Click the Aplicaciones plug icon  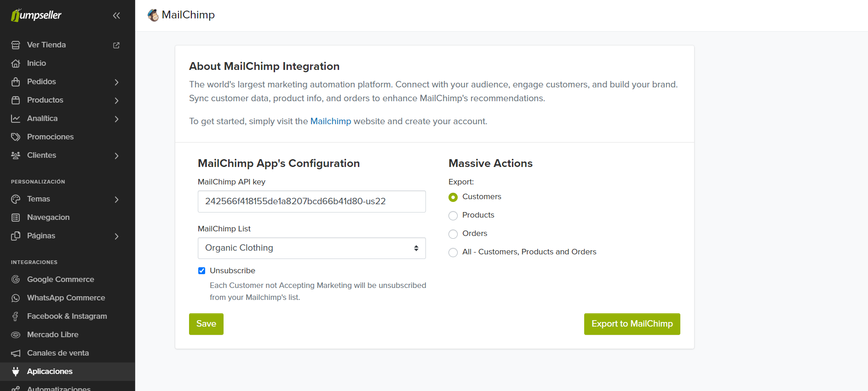(16, 372)
